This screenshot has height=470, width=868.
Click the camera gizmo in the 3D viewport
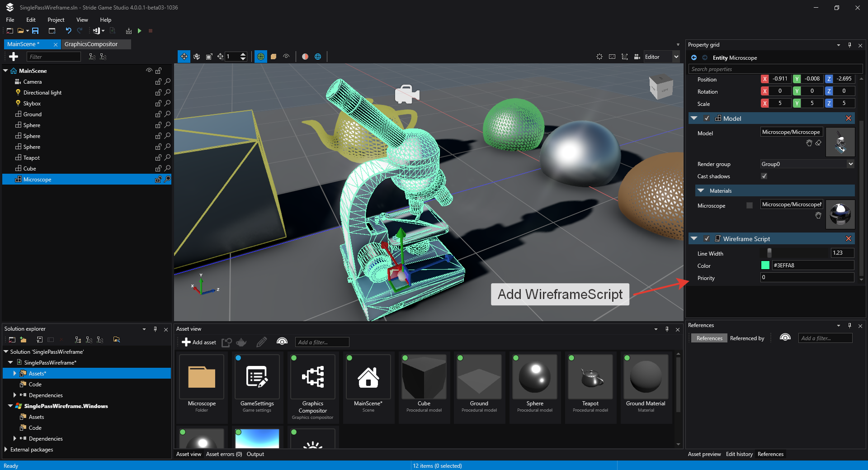(407, 94)
